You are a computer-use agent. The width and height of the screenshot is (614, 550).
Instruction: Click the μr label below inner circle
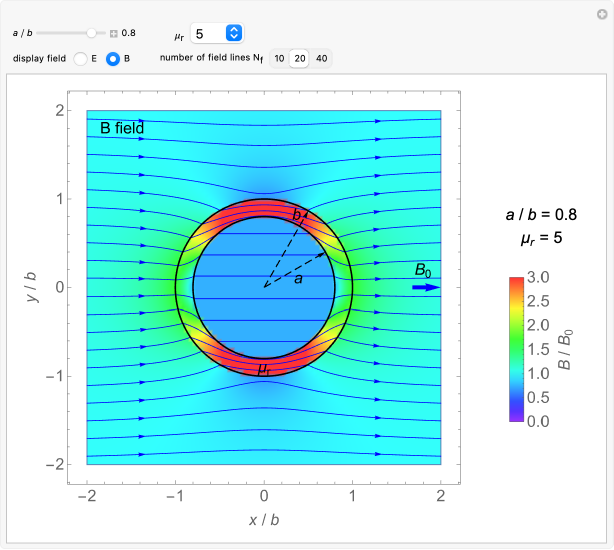click(x=264, y=369)
